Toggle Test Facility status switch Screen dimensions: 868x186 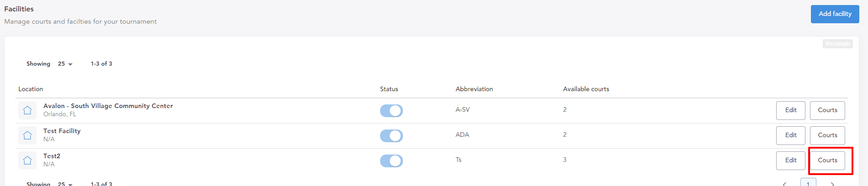392,136
